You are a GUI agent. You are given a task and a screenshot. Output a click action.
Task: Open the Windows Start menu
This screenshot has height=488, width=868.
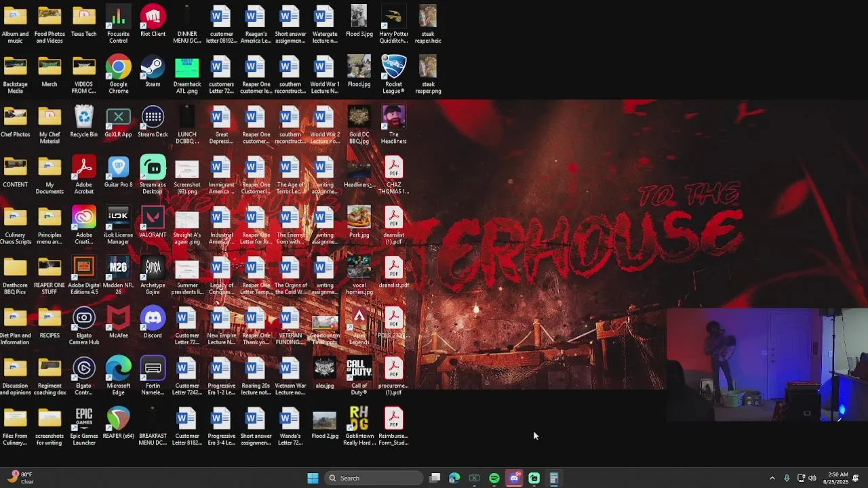pos(313,478)
